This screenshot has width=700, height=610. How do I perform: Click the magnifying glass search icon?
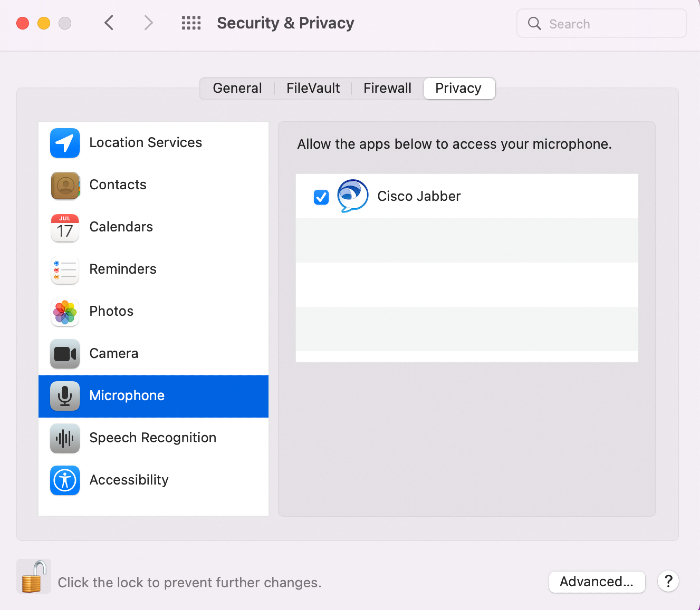[534, 23]
